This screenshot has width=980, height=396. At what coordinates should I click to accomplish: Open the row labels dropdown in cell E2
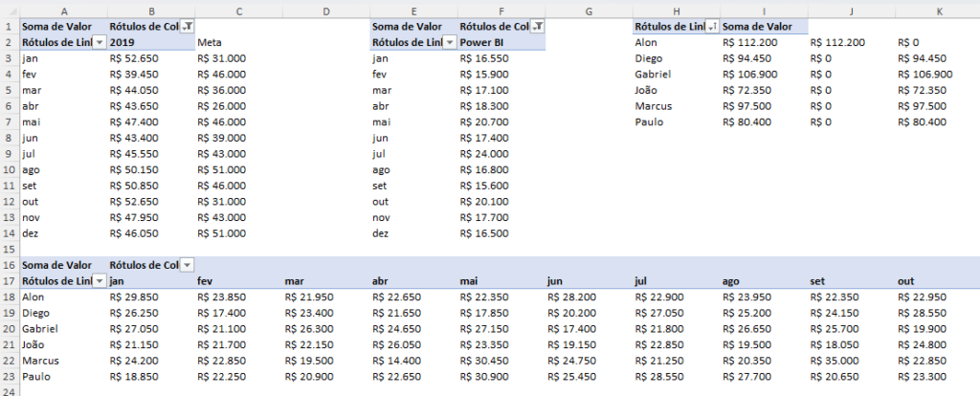(450, 42)
